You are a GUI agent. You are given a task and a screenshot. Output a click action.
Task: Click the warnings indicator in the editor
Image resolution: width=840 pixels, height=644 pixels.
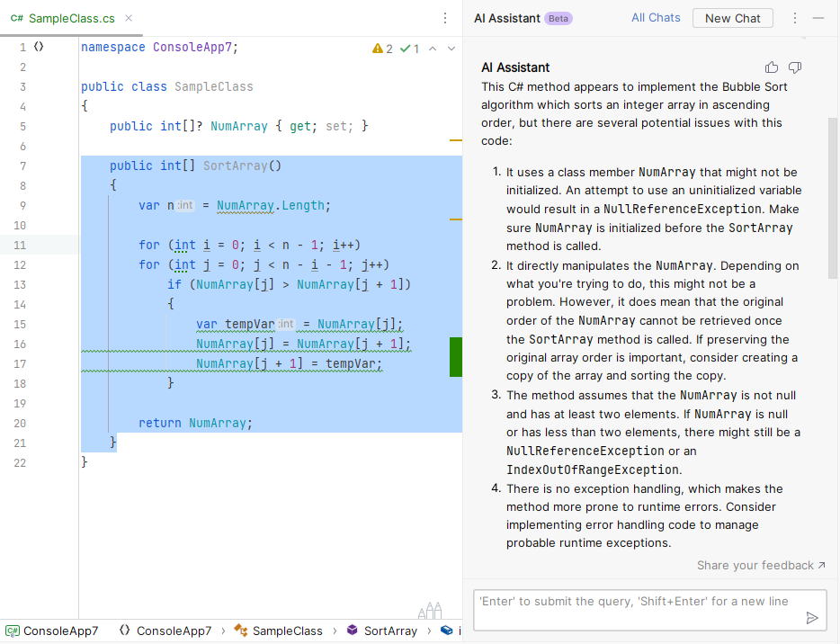pos(380,49)
